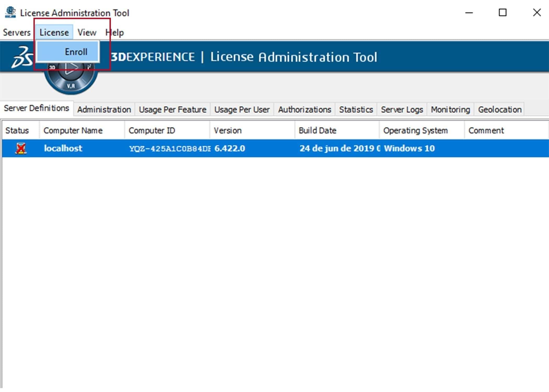The height and width of the screenshot is (392, 549).
Task: Minimize the License Administration Tool window
Action: pos(469,13)
